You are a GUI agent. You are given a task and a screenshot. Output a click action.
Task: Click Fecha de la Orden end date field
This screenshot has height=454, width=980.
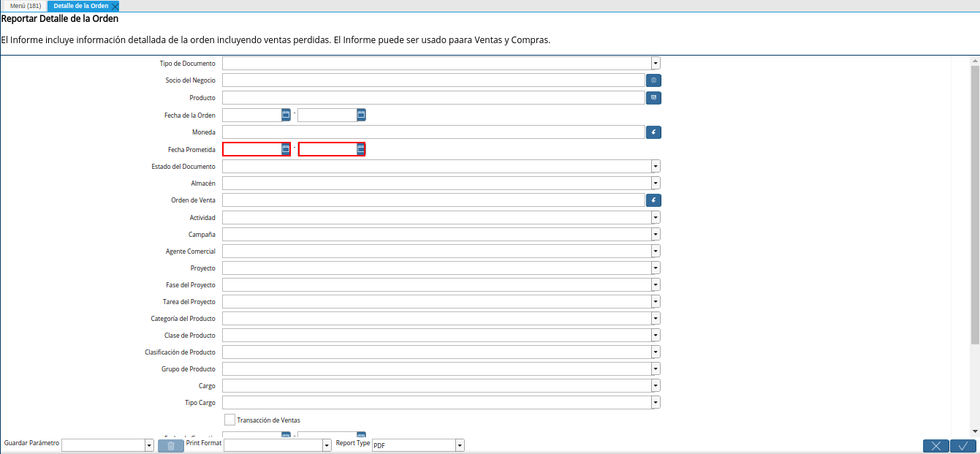tap(327, 115)
